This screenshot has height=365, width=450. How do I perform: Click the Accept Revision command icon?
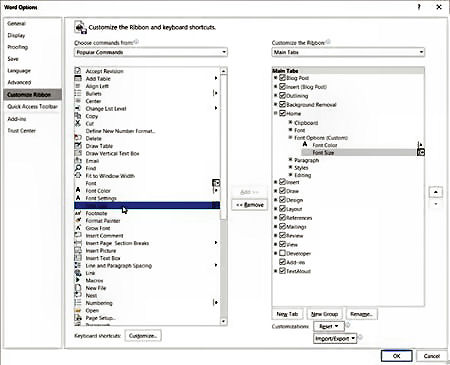[x=78, y=71]
